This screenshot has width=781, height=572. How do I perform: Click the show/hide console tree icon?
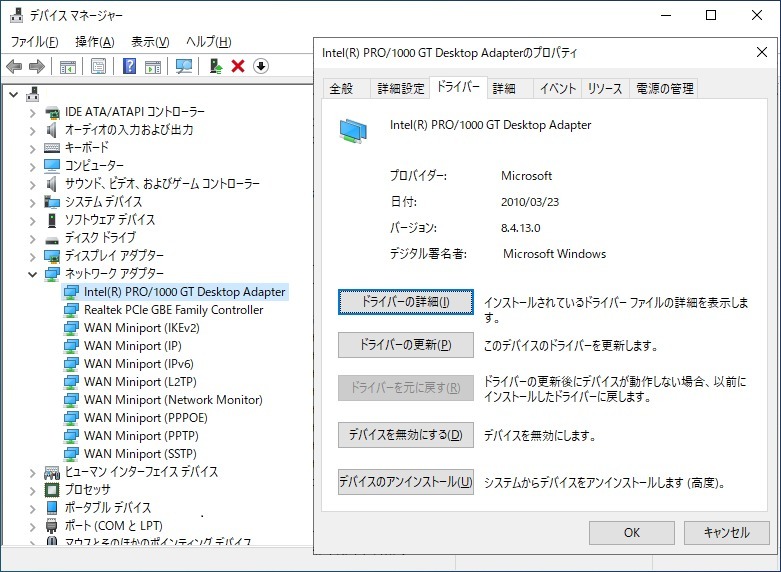[68, 66]
